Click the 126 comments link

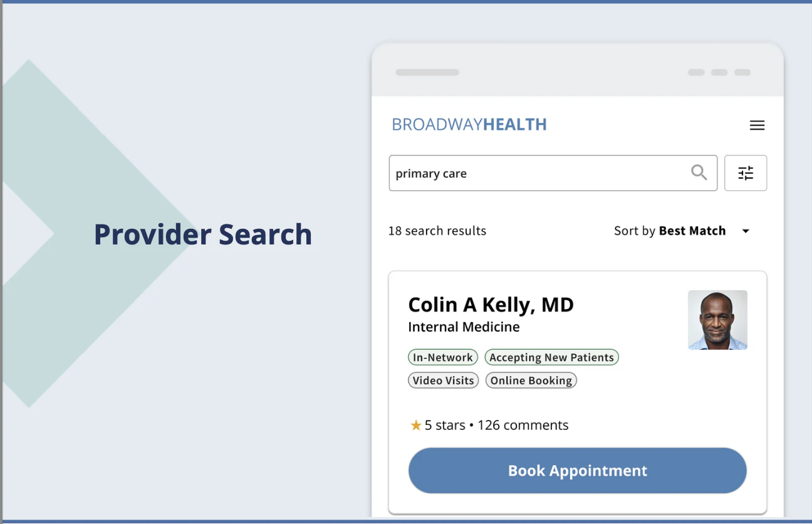(522, 425)
